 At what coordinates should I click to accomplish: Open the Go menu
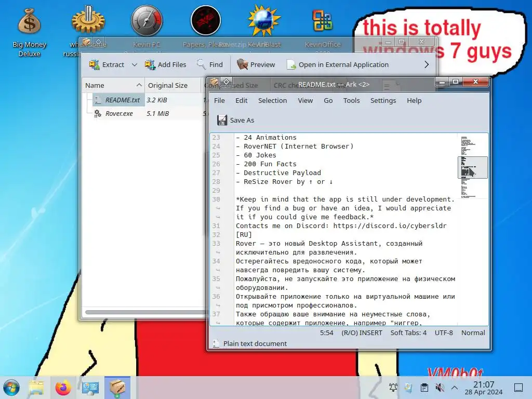pyautogui.click(x=328, y=100)
